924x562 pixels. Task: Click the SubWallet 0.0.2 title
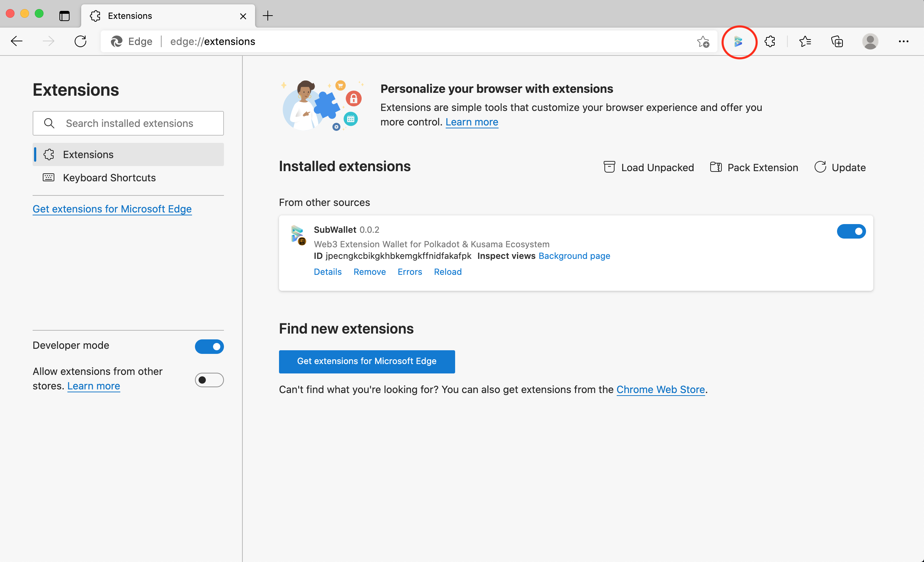click(346, 230)
